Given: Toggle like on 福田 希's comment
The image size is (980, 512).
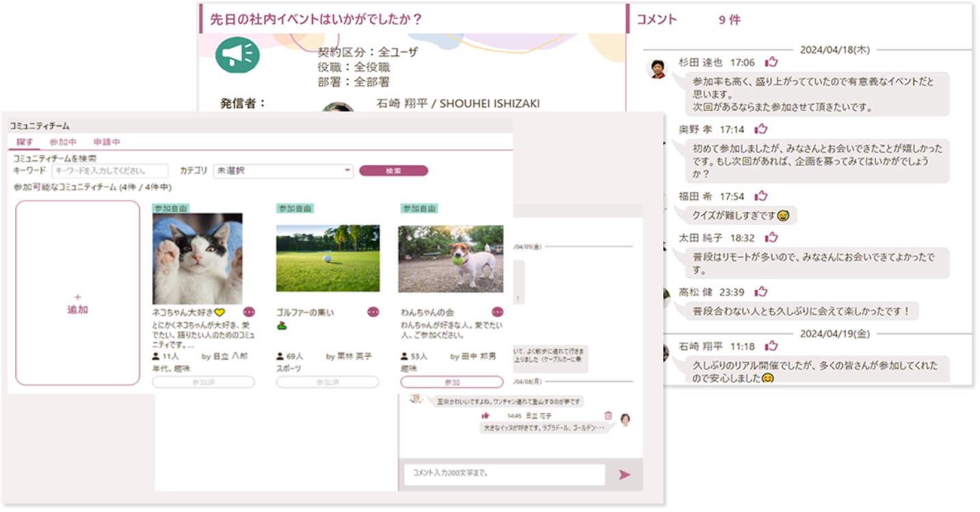Looking at the screenshot, I should [x=760, y=196].
